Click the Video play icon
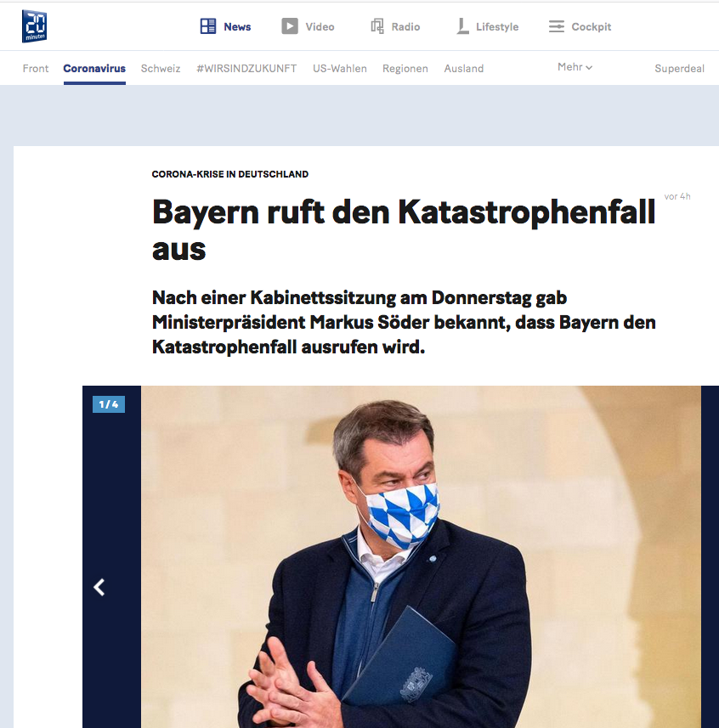This screenshot has width=719, height=728. coord(290,26)
